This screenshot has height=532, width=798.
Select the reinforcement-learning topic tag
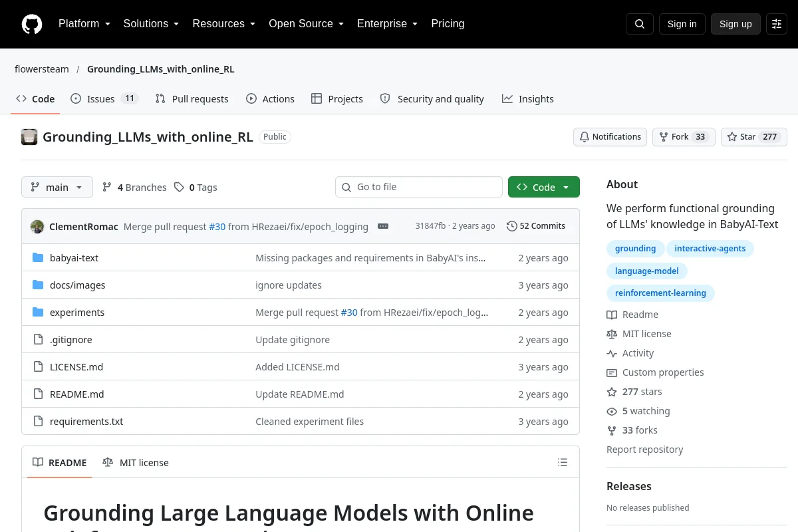[x=660, y=293]
